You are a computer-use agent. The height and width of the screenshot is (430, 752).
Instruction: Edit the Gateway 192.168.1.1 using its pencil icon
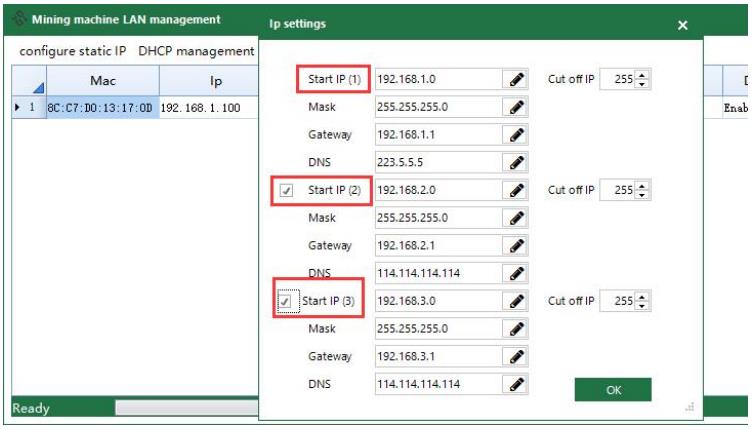coord(517,134)
